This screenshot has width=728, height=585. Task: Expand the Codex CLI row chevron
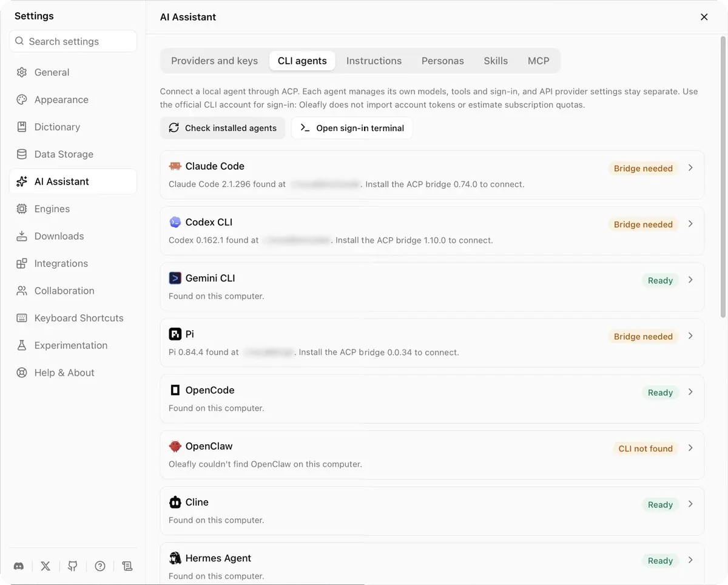(x=690, y=223)
